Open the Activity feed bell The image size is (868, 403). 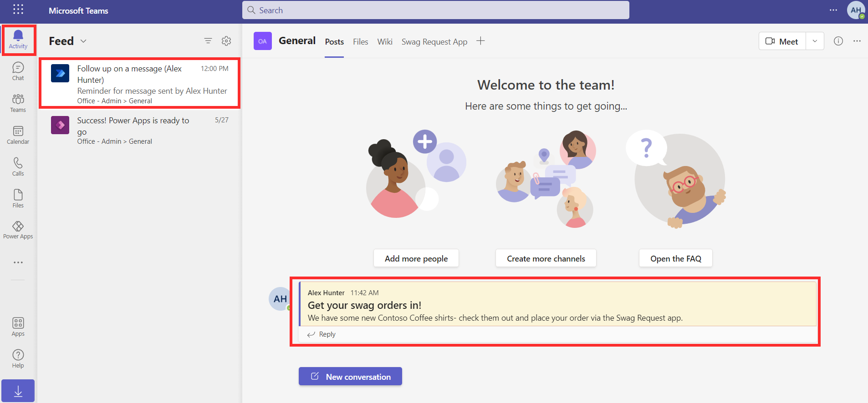point(18,40)
